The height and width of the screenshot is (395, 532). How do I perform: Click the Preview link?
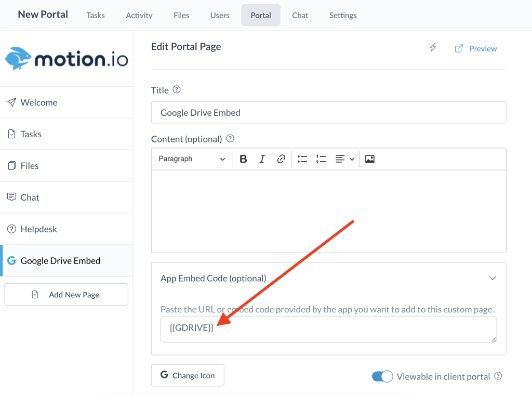point(476,48)
